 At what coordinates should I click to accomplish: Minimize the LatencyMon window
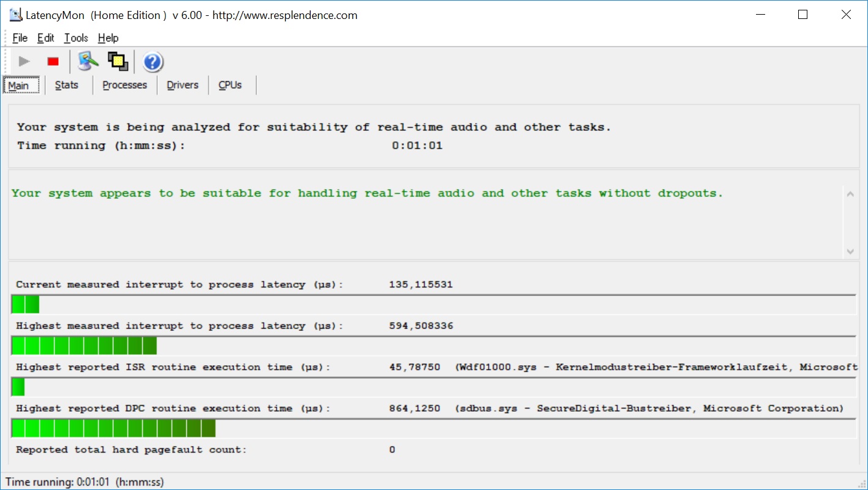pyautogui.click(x=761, y=15)
